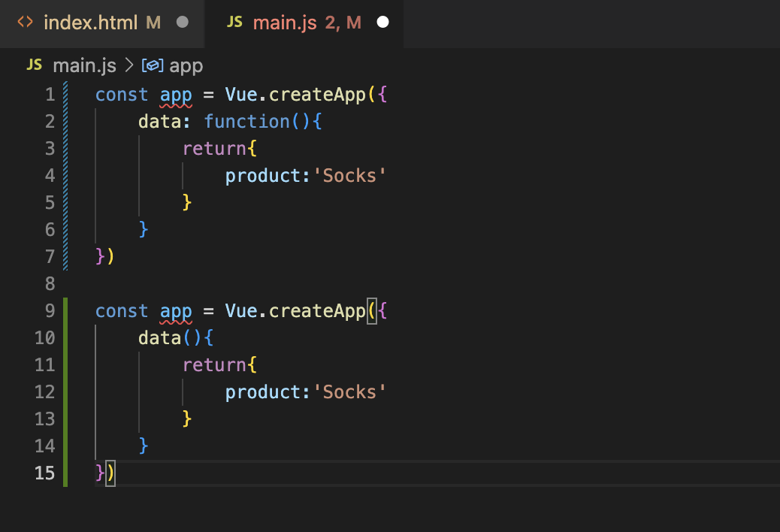
Task: Click the HTML file icon on index.html tab
Action: 26,22
